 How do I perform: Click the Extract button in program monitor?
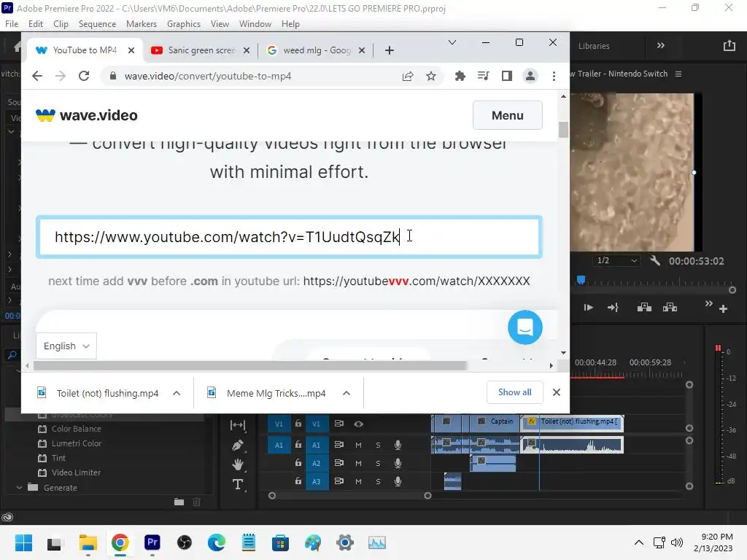(670, 307)
